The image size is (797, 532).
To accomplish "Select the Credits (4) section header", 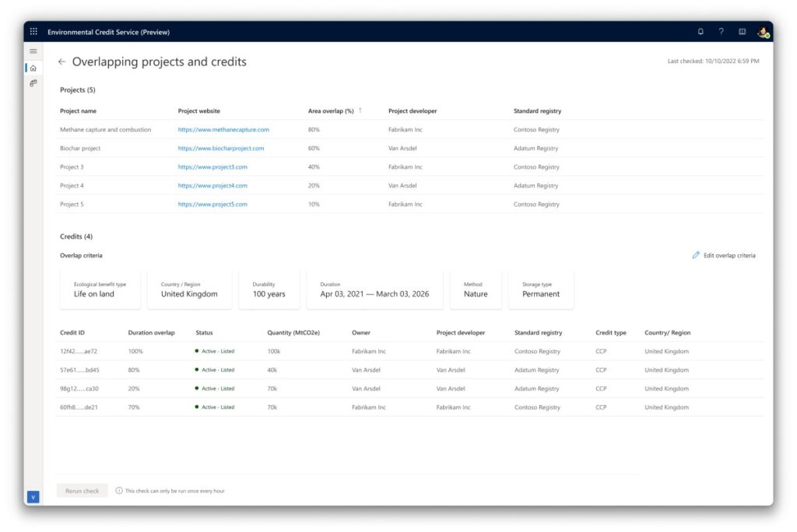I will click(75, 236).
